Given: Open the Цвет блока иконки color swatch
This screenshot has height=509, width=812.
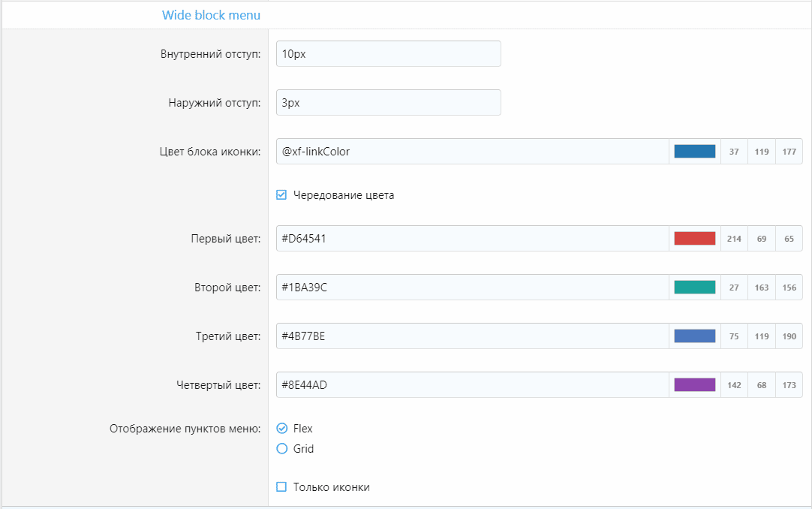Looking at the screenshot, I should click(x=694, y=152).
